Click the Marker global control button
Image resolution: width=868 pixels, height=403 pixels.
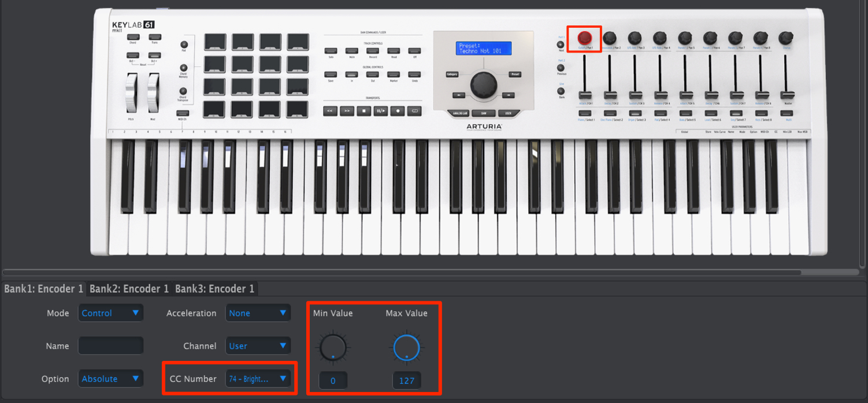(394, 74)
